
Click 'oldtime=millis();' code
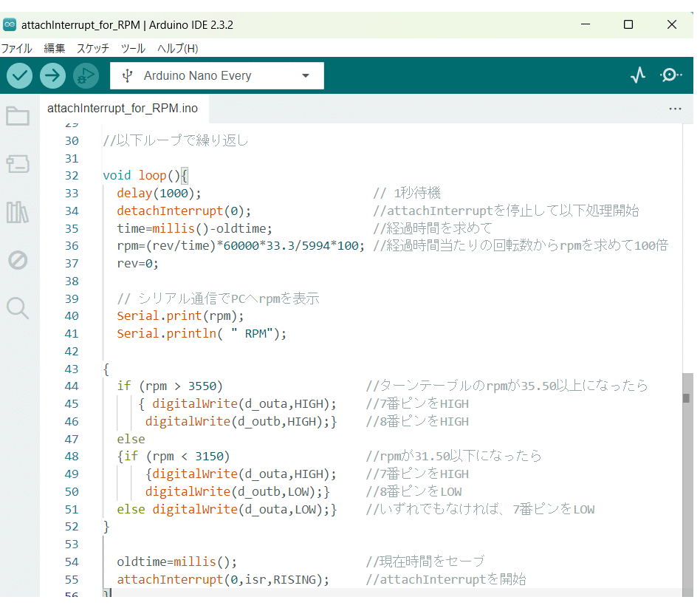176,562
